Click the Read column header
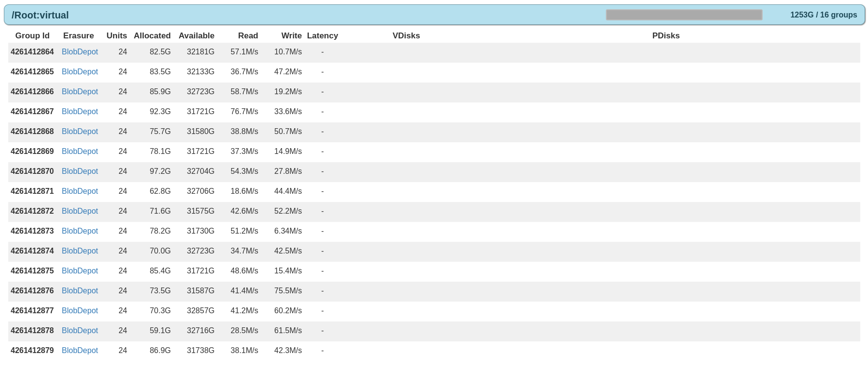This screenshot has height=372, width=868. (248, 36)
